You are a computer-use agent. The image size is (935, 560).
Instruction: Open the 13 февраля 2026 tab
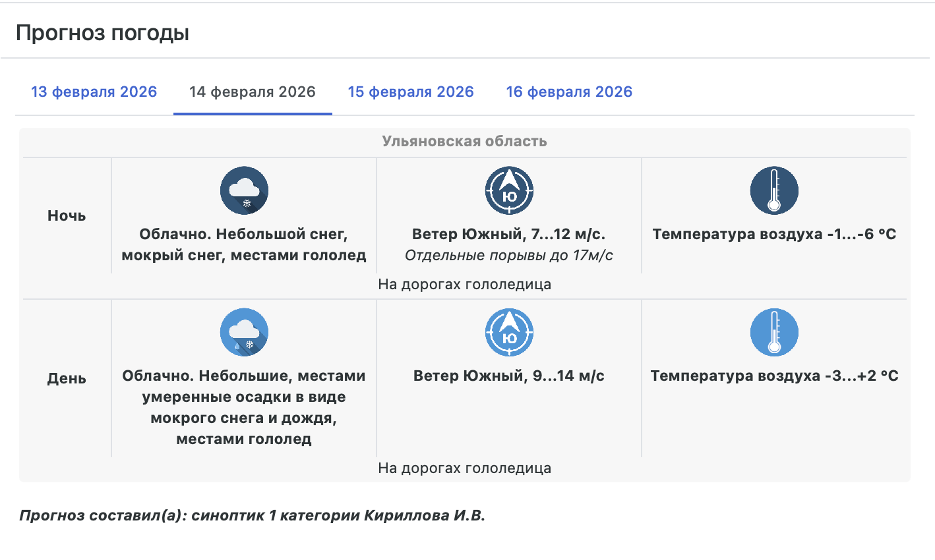coord(94,92)
